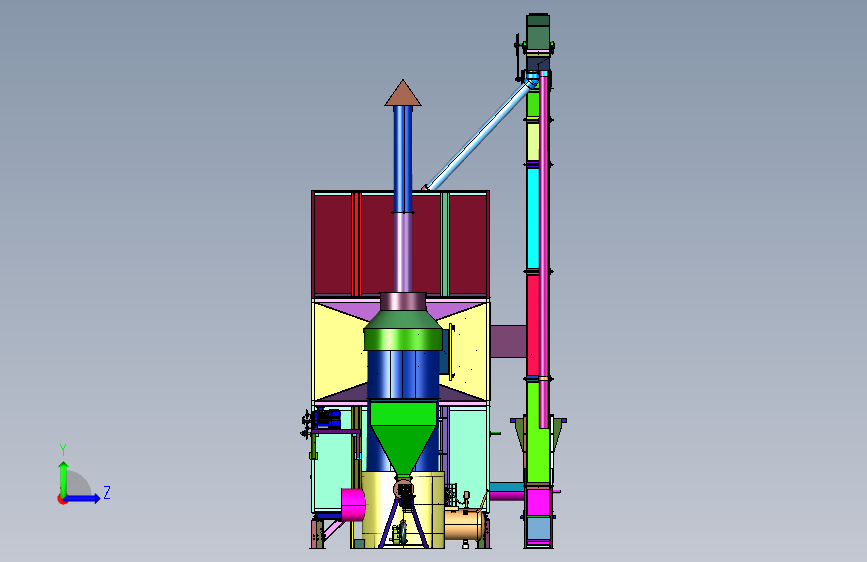867x562 pixels.
Task: Select the beige air compressor tank
Action: [465, 524]
